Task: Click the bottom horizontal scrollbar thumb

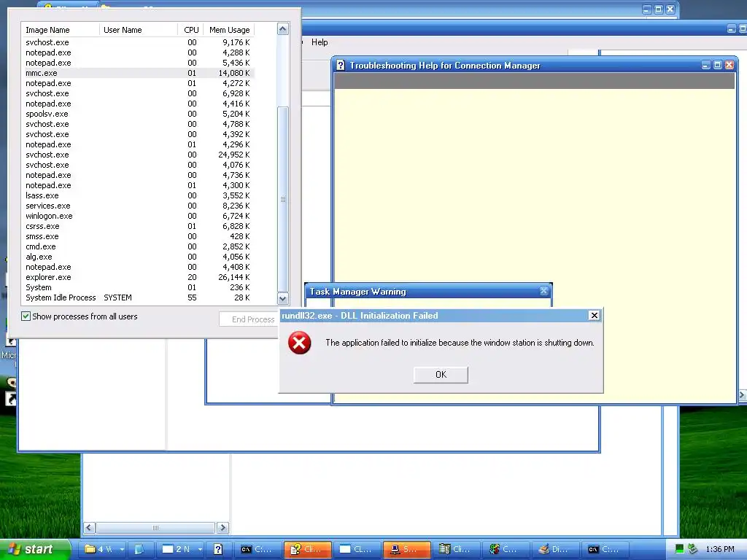Action: tap(155, 528)
